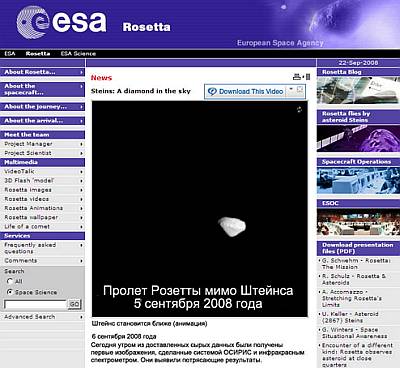Open the G. Schwehm - Rosetta: The Mission PDF link
Image resolution: width=400 pixels, height=368 pixels.
(x=355, y=264)
